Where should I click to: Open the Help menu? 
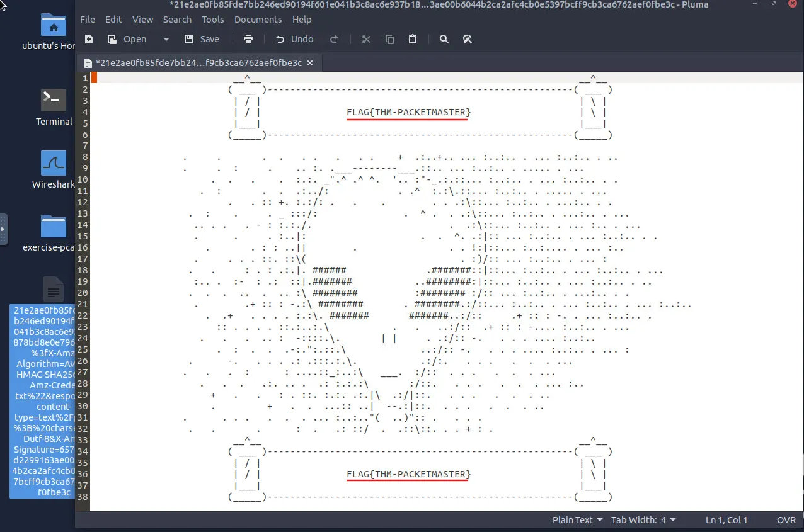tap(302, 20)
